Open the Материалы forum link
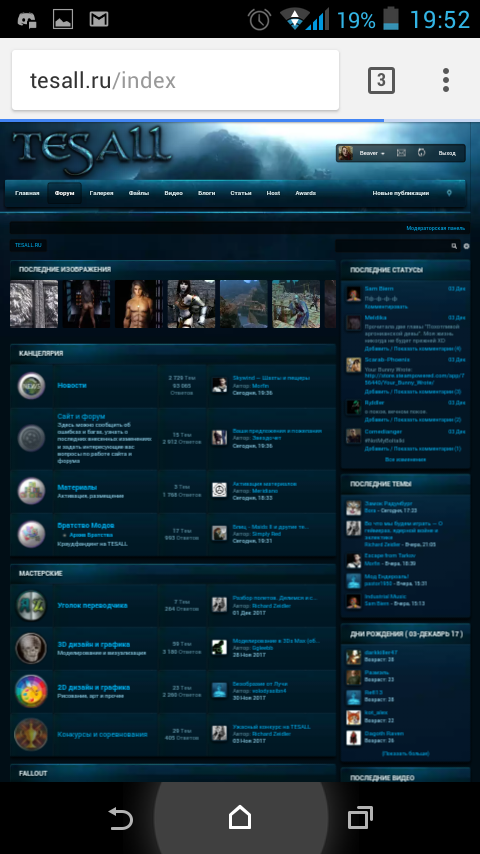 point(77,487)
